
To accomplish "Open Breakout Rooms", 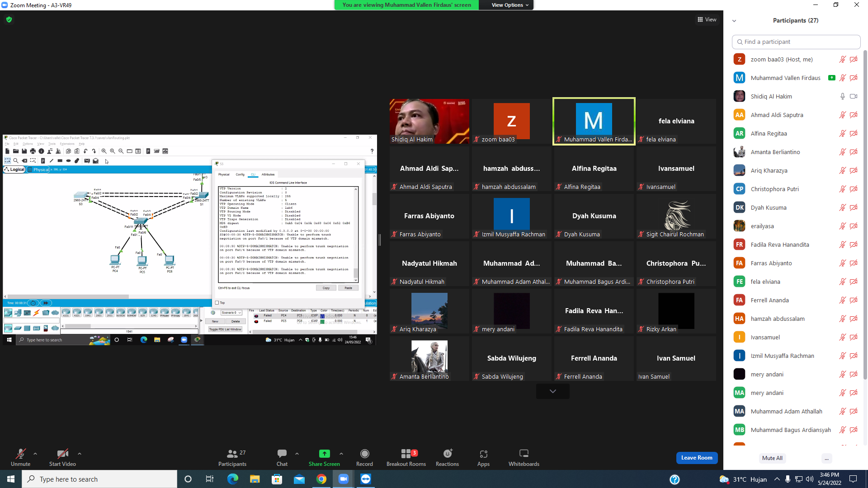I will point(406,457).
